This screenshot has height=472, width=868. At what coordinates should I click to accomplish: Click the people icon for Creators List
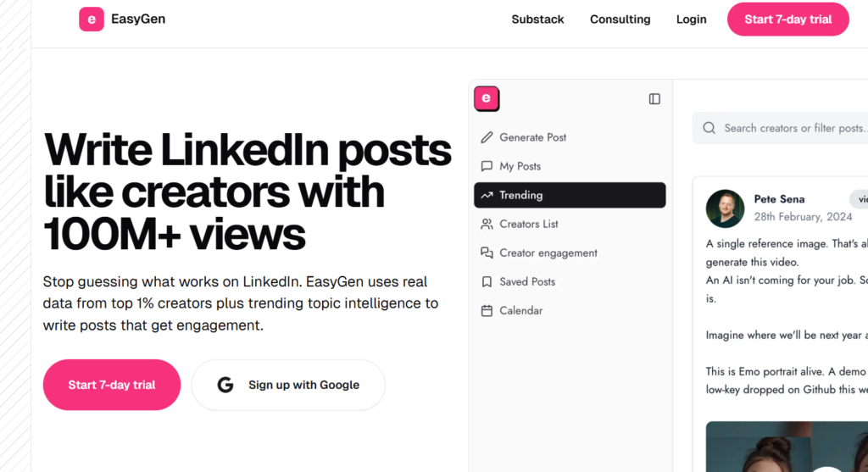[487, 224]
